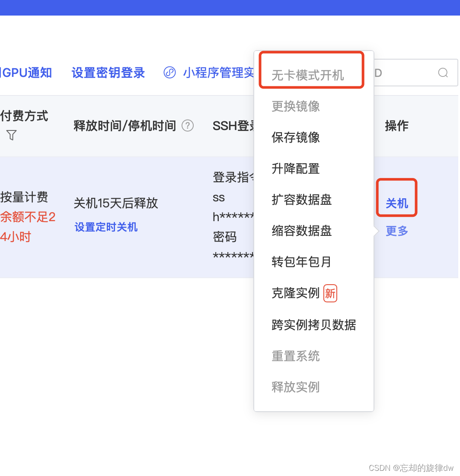Select 保存镜像 from the menu

[295, 137]
